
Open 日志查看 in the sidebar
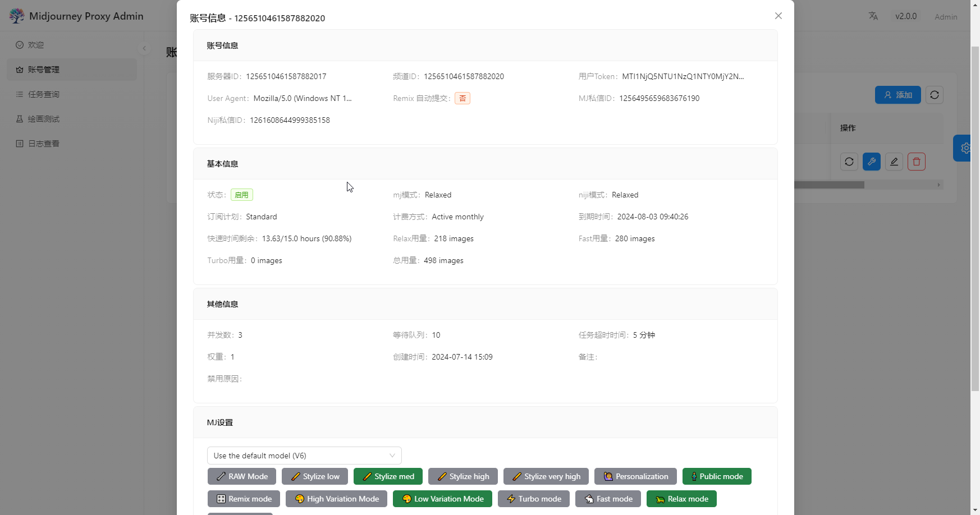(x=72, y=144)
